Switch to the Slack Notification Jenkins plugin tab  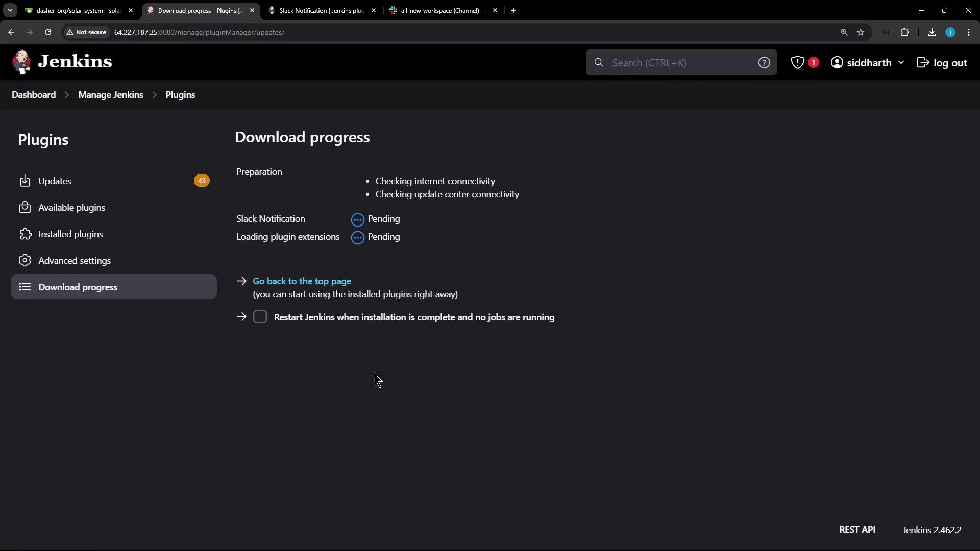point(321,10)
